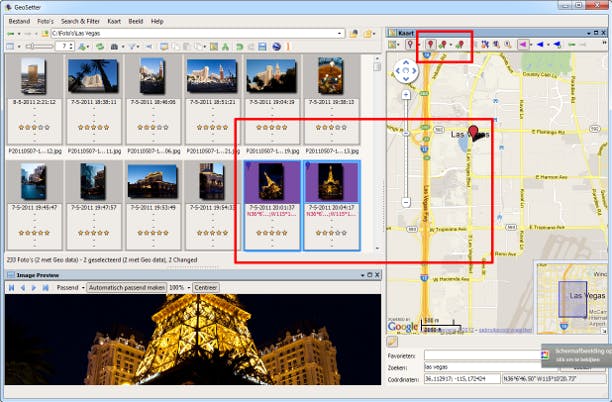
Task: Click the last red marker with green icon
Action: tap(460, 45)
